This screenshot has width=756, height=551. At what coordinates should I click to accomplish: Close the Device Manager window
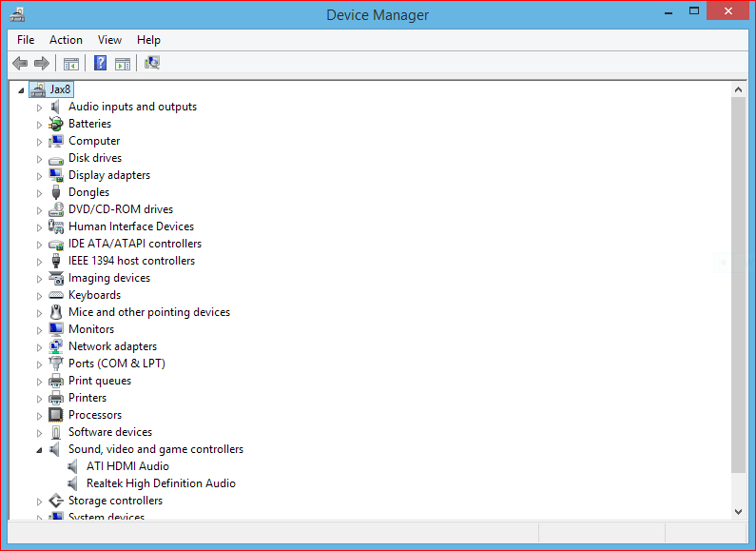coord(728,11)
